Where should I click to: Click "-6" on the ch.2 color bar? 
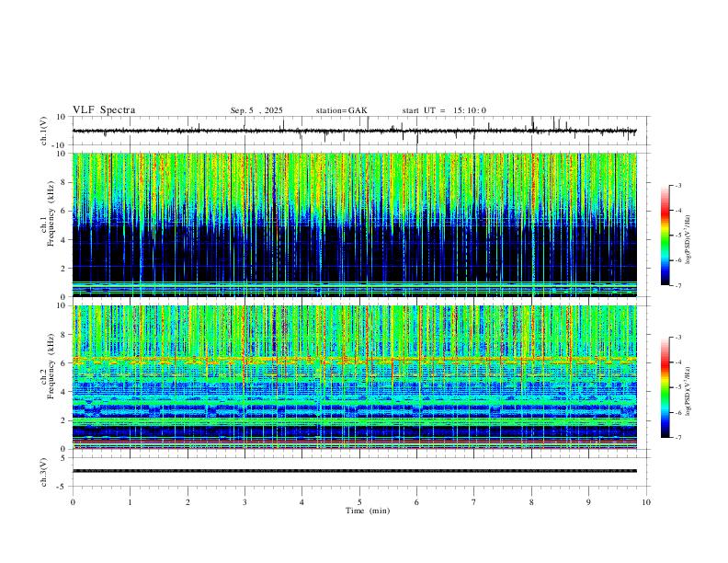(677, 412)
